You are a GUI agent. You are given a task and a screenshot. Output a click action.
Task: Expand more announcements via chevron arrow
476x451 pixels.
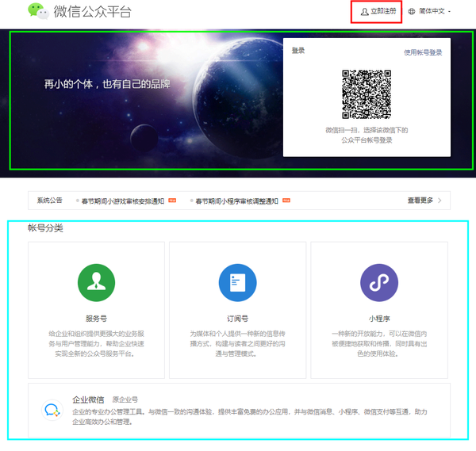pyautogui.click(x=440, y=201)
